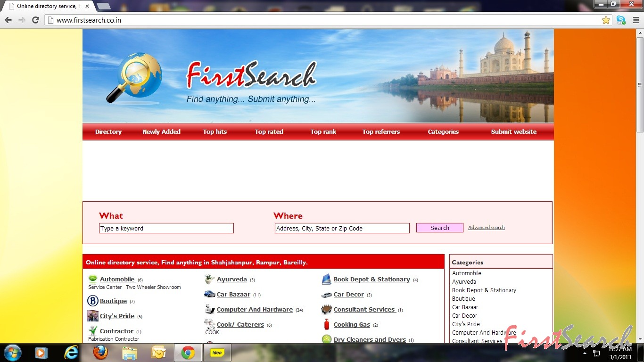Image resolution: width=644 pixels, height=362 pixels.
Task: Open Top rank menu item
Action: 323,132
